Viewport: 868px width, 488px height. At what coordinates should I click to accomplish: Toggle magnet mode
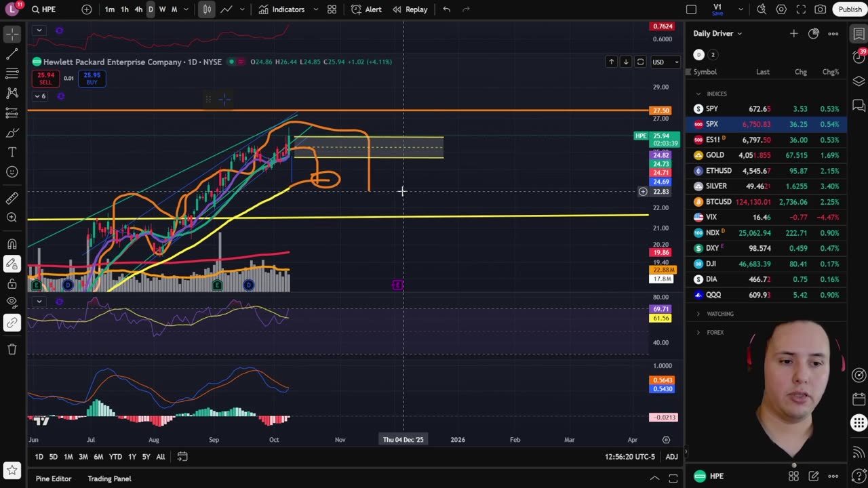pyautogui.click(x=12, y=243)
